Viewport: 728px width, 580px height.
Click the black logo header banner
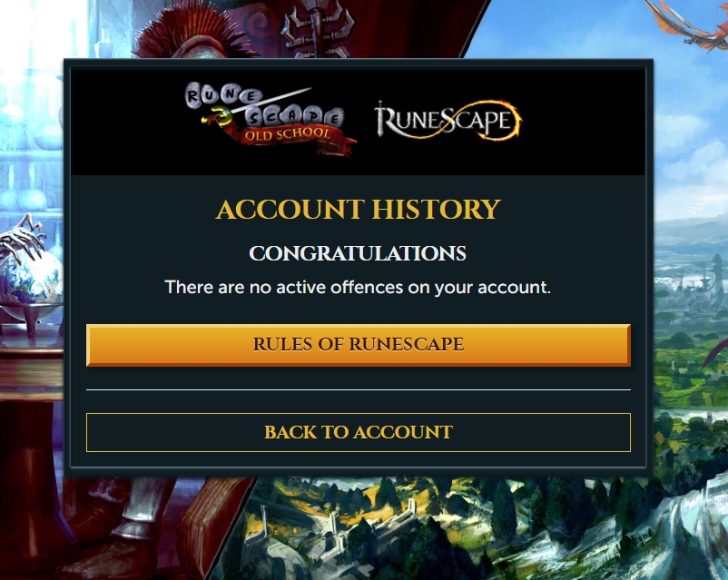[358, 122]
